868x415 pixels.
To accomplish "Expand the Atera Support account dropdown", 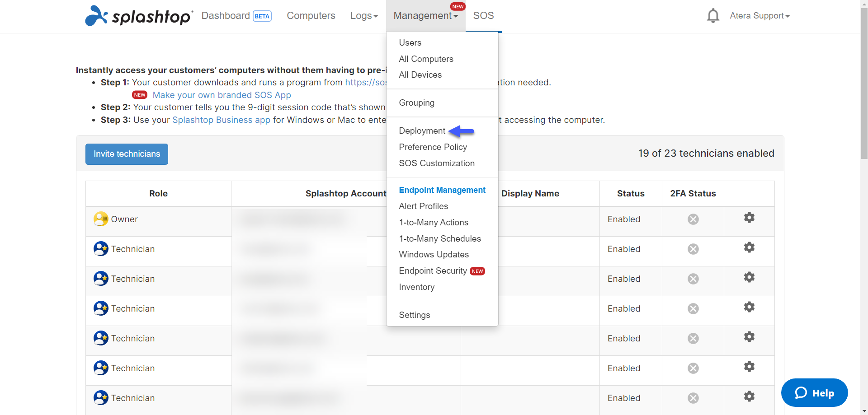I will [760, 16].
